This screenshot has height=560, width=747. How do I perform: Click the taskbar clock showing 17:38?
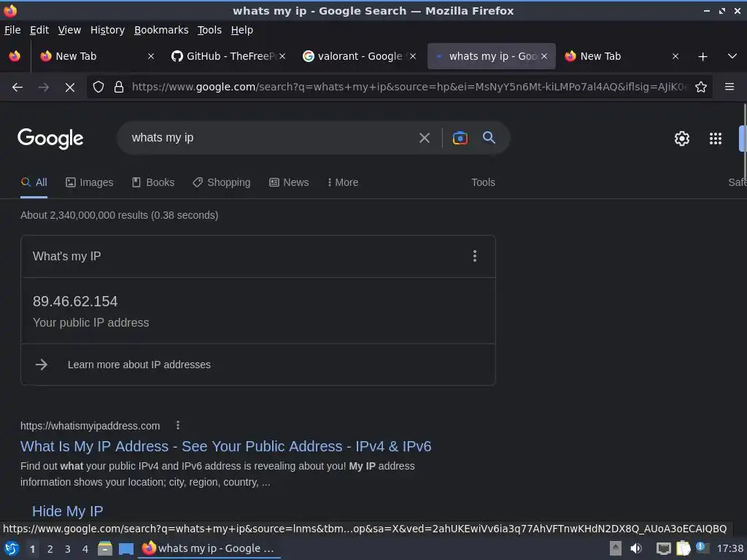[x=729, y=548]
